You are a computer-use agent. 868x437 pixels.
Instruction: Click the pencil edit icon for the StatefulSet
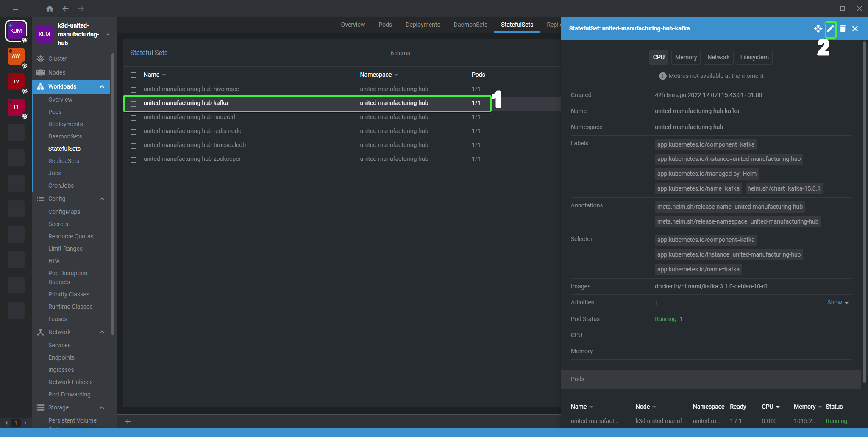pyautogui.click(x=830, y=29)
